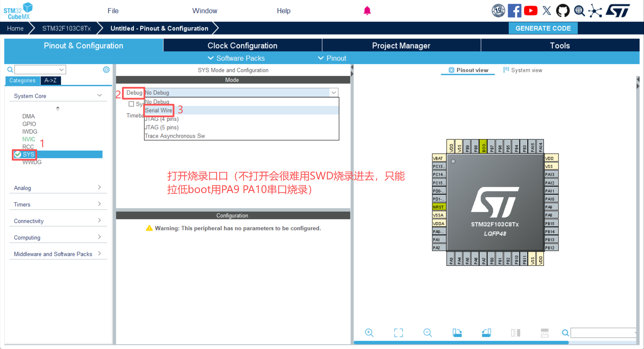Click Untitled - Pinout & Configuration breadcrumb

(x=159, y=28)
